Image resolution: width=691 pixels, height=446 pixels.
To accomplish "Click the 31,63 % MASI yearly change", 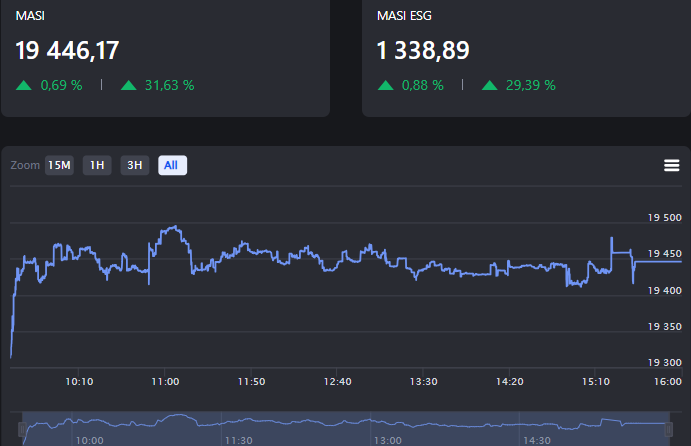I will tap(169, 85).
